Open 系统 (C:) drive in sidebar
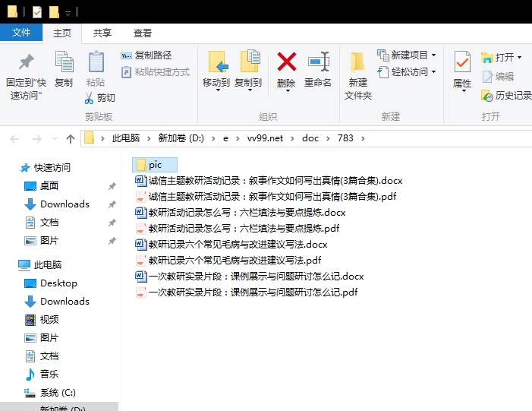The width and height of the screenshot is (532, 411). [50, 393]
